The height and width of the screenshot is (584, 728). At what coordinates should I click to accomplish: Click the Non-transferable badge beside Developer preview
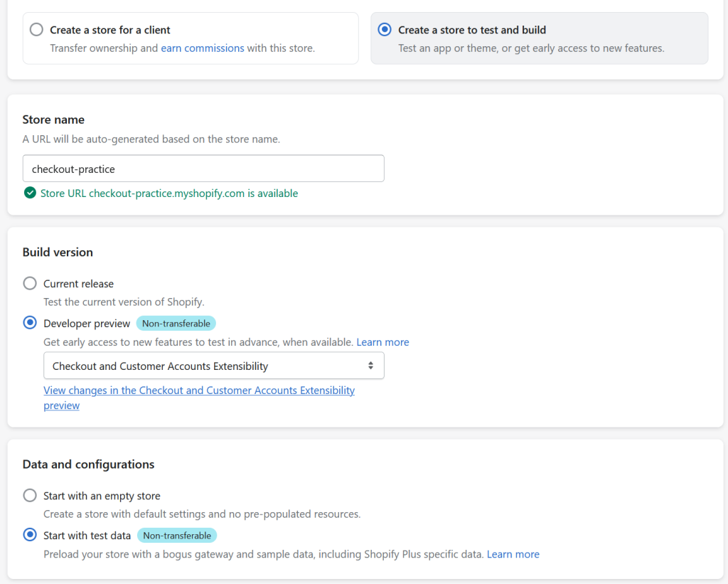click(176, 324)
